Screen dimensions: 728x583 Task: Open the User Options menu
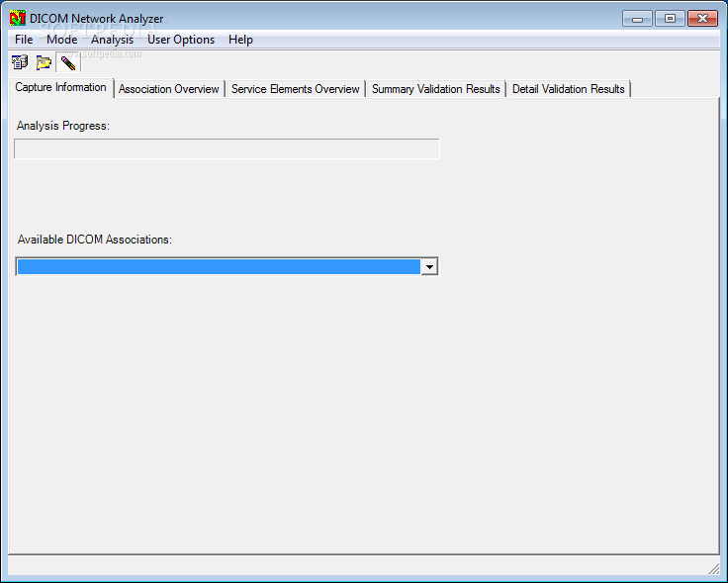pos(181,40)
